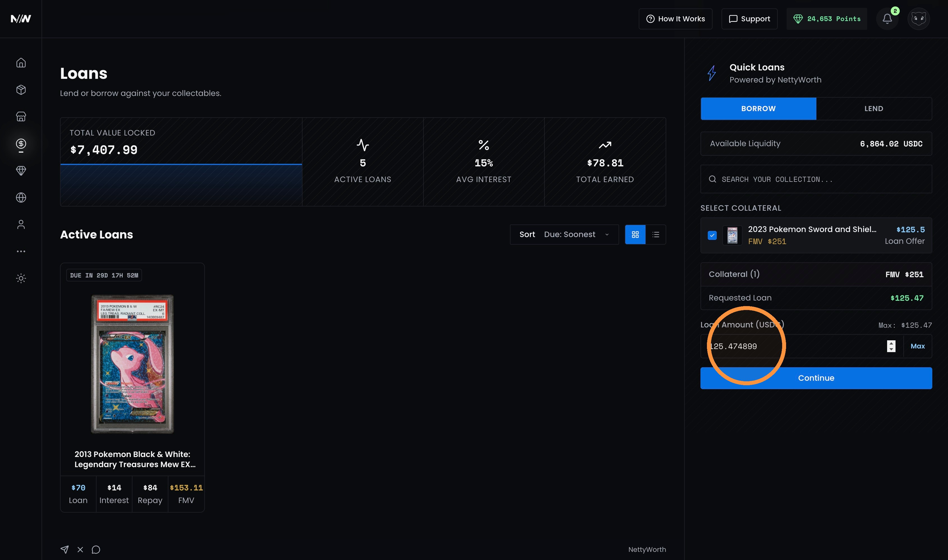This screenshot has height=560, width=948.
Task: Click the loan amount stepper arrows
Action: coord(891,346)
